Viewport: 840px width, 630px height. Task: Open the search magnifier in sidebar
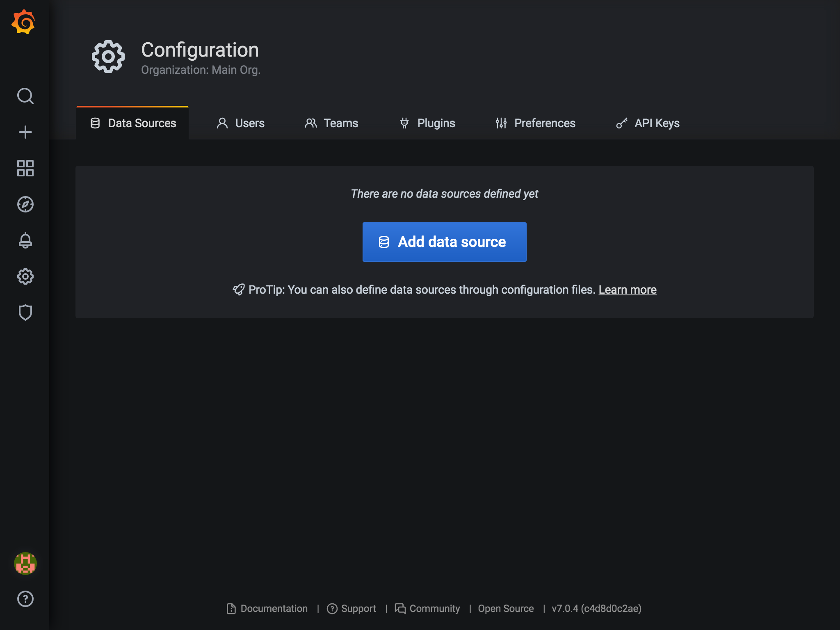tap(25, 96)
